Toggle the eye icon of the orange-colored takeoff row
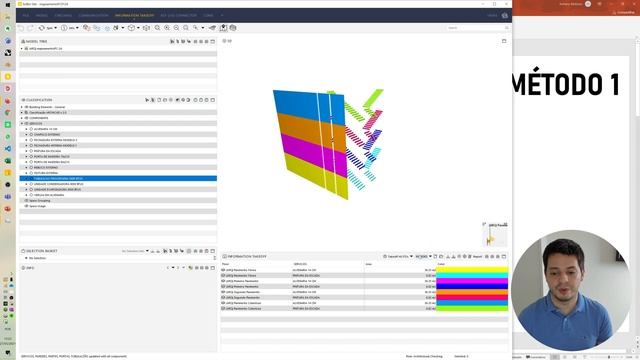This screenshot has width=640, height=360. (x=223, y=292)
